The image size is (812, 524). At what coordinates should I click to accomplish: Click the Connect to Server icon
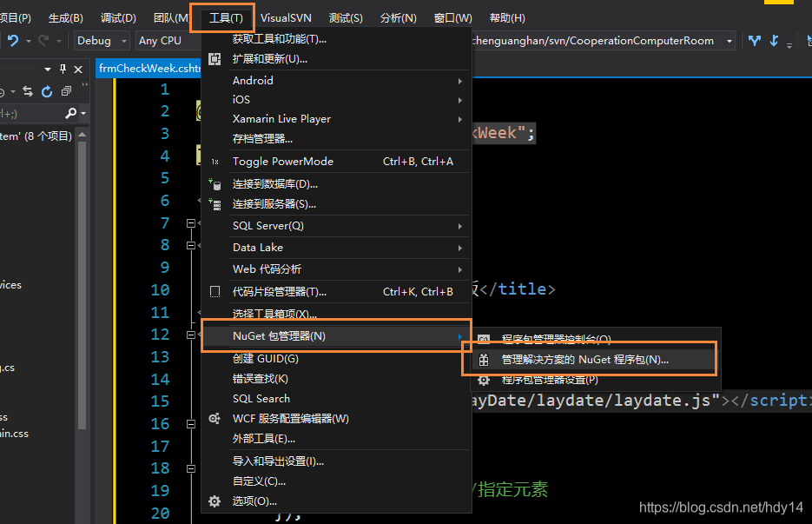pyautogui.click(x=215, y=204)
